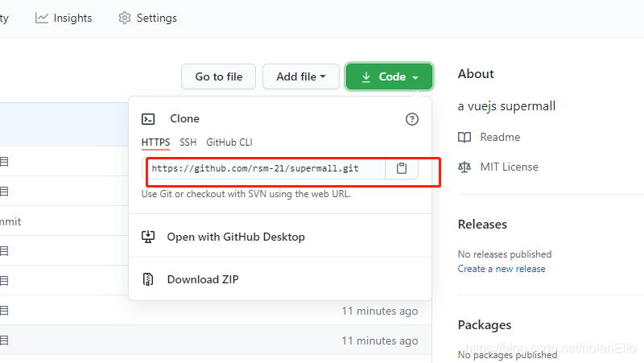This screenshot has height=363, width=644.
Task: Click the GitHub Desktop download icon
Action: (148, 237)
